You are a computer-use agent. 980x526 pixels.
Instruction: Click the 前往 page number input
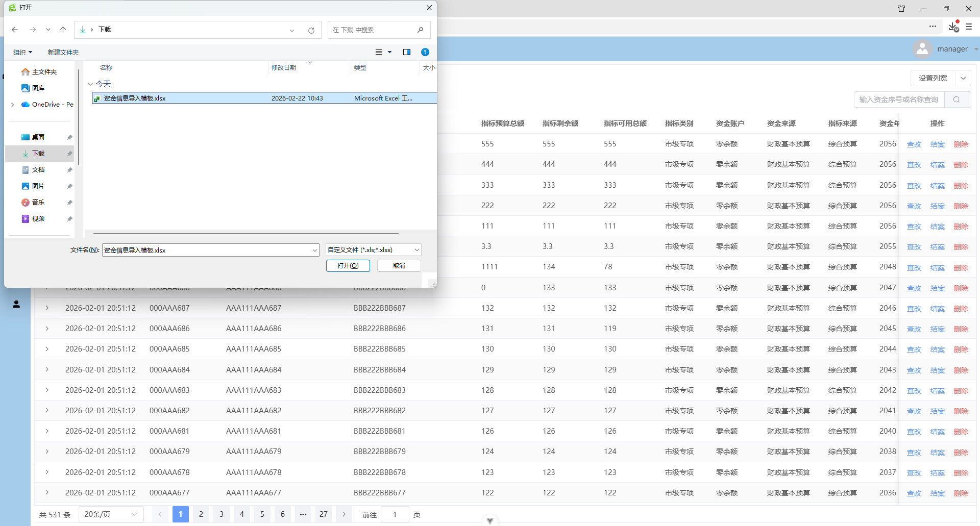click(395, 514)
